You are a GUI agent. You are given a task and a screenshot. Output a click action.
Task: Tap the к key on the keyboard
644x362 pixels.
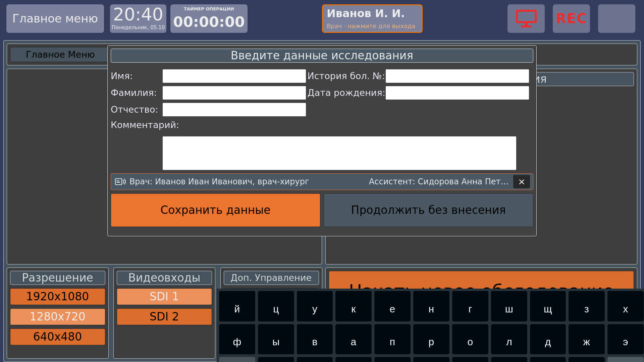354,306
